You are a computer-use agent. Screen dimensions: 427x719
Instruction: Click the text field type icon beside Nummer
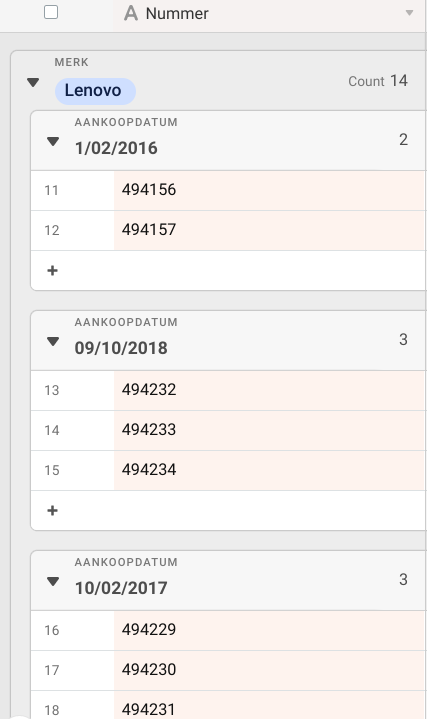click(x=131, y=13)
